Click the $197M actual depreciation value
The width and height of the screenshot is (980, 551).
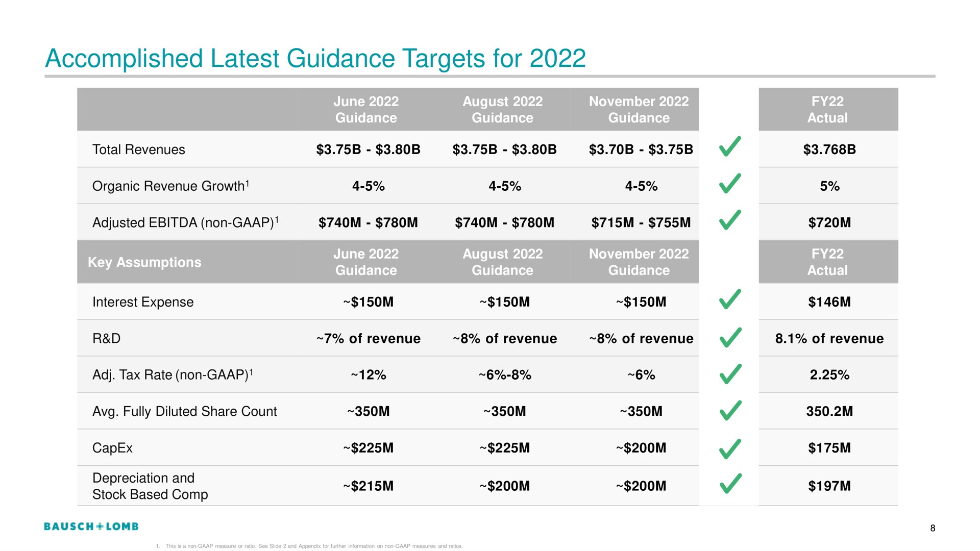(829, 486)
